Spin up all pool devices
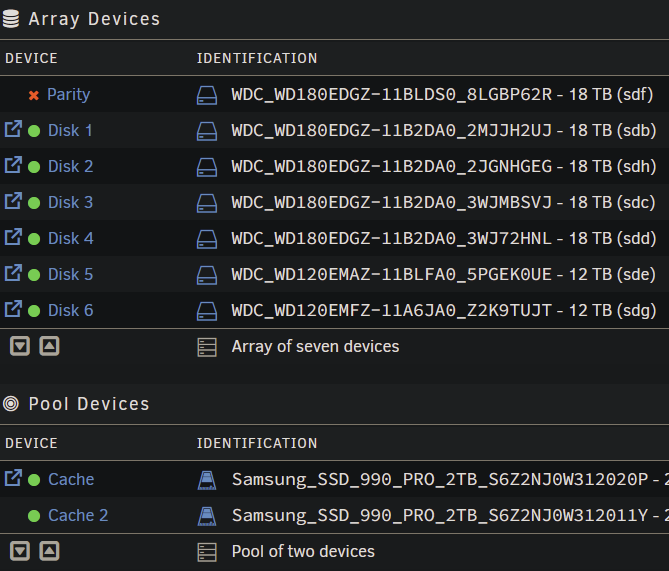 pyautogui.click(x=49, y=551)
